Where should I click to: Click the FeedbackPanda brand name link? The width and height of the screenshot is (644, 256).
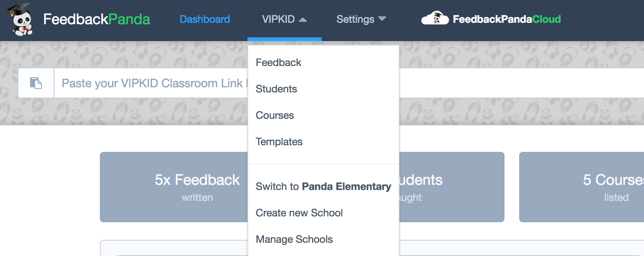[97, 19]
